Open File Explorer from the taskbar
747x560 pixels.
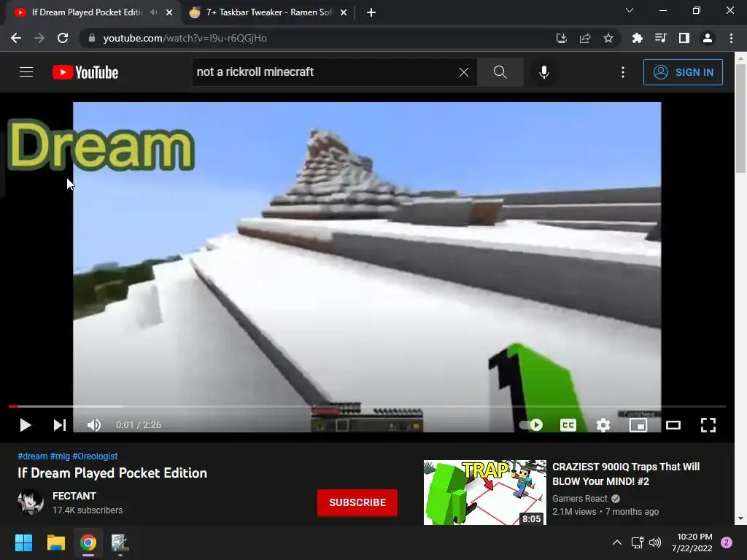coord(55,542)
